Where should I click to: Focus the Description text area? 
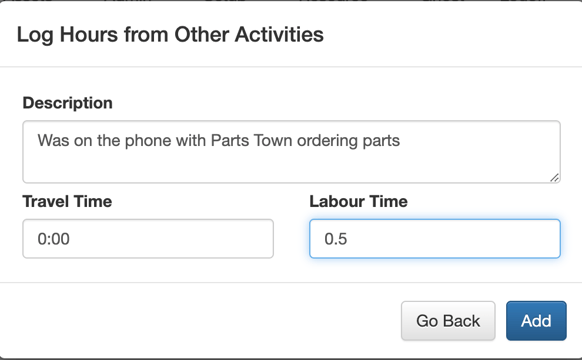coord(291,152)
